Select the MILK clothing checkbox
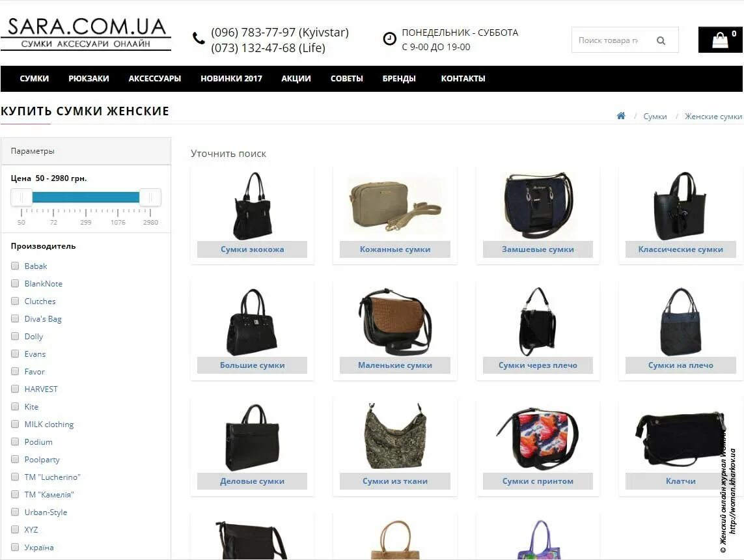This screenshot has width=744, height=560. (15, 424)
